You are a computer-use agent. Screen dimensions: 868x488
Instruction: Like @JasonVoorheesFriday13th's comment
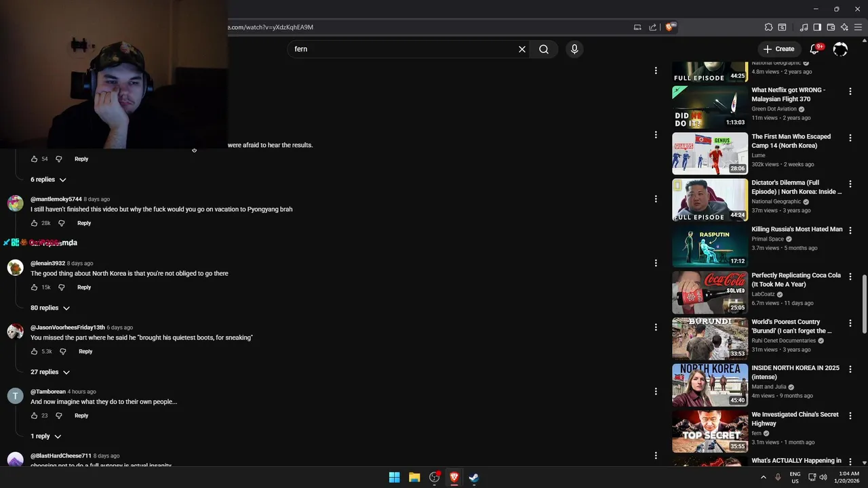pos(34,352)
